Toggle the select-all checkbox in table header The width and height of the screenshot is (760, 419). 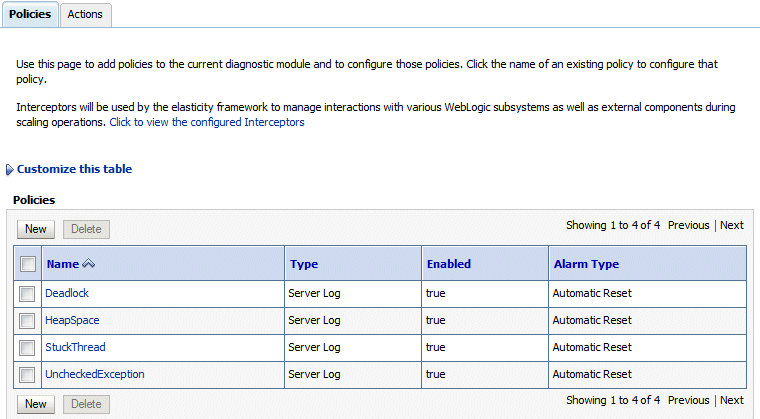click(28, 264)
